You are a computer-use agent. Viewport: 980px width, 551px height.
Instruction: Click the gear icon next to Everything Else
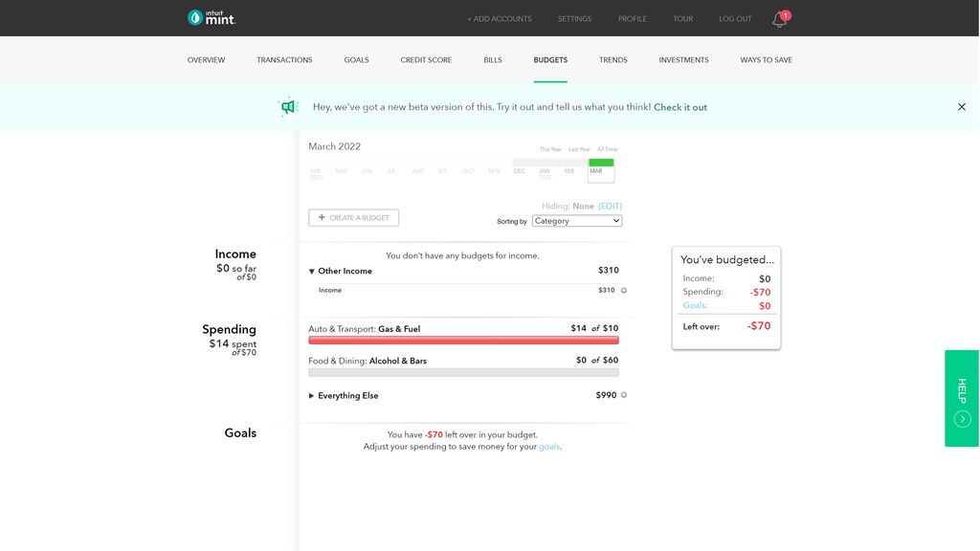tap(623, 395)
